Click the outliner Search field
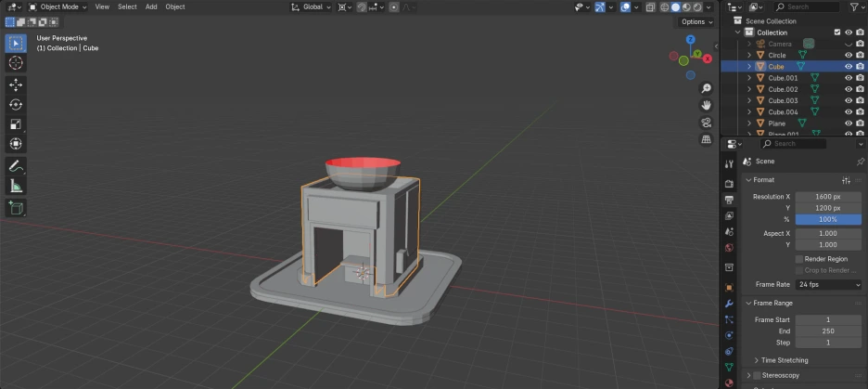Screen dimensions: 868x389 click(x=807, y=7)
